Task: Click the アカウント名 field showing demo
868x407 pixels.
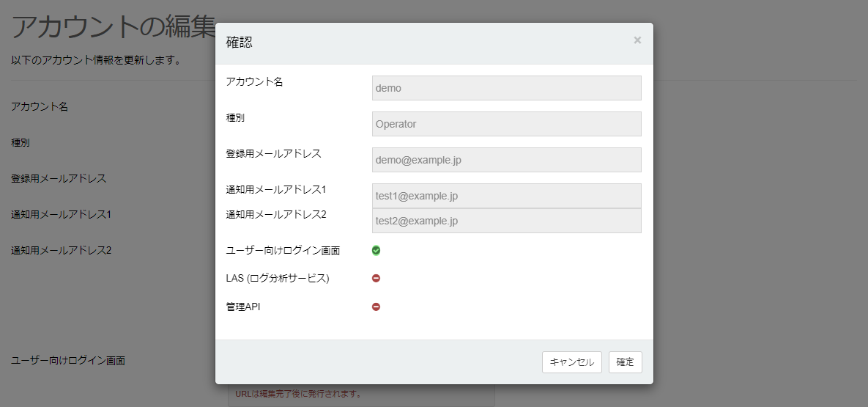Action: (x=506, y=88)
